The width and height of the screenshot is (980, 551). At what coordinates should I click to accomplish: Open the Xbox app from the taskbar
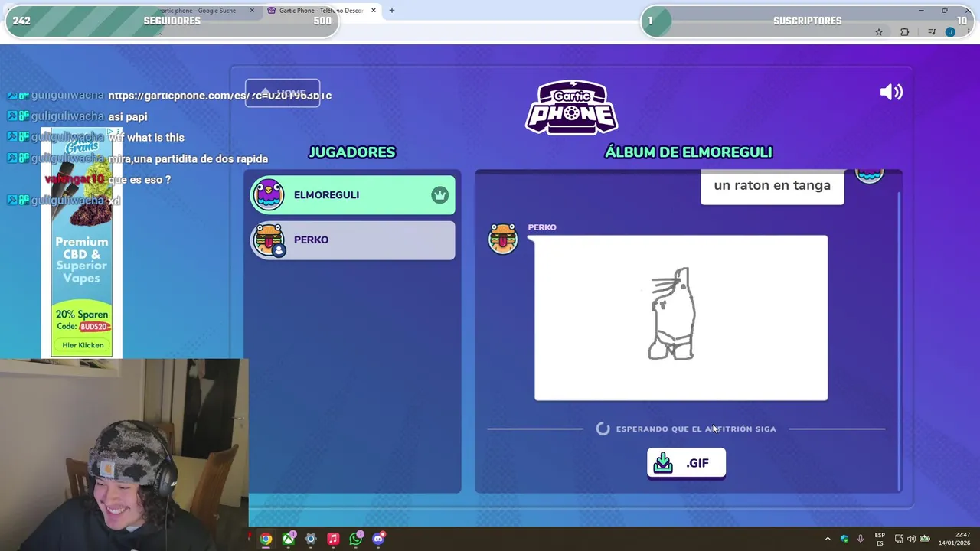pyautogui.click(x=288, y=539)
